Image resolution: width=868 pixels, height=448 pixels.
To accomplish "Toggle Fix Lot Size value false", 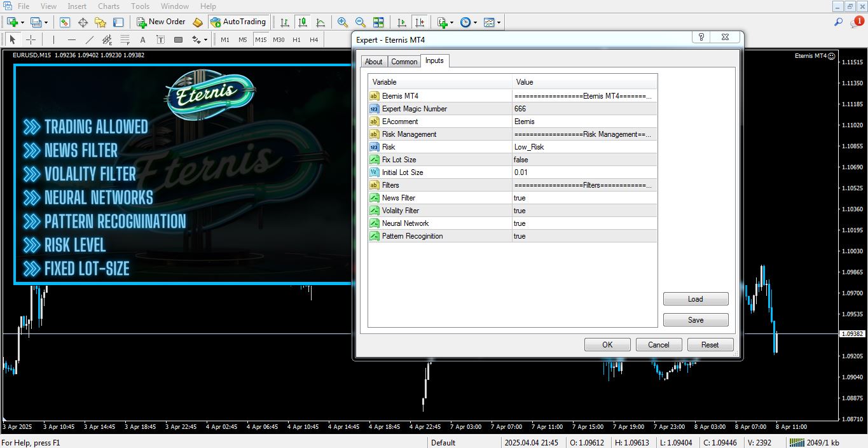I will [x=521, y=160].
